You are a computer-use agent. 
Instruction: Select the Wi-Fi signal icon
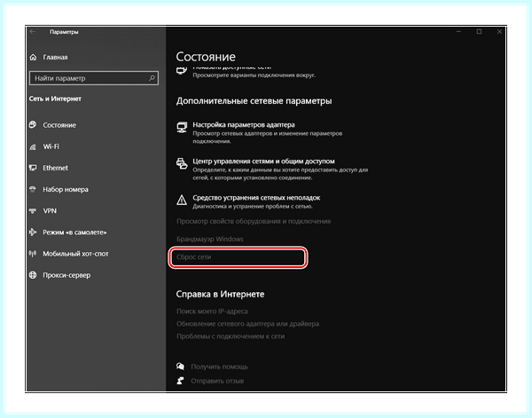33,146
